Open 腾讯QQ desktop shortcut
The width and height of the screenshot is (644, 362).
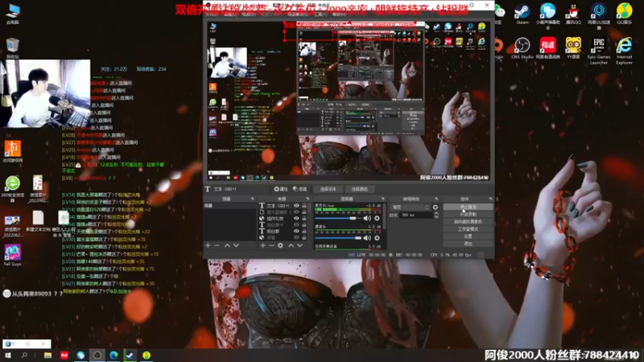tap(573, 14)
